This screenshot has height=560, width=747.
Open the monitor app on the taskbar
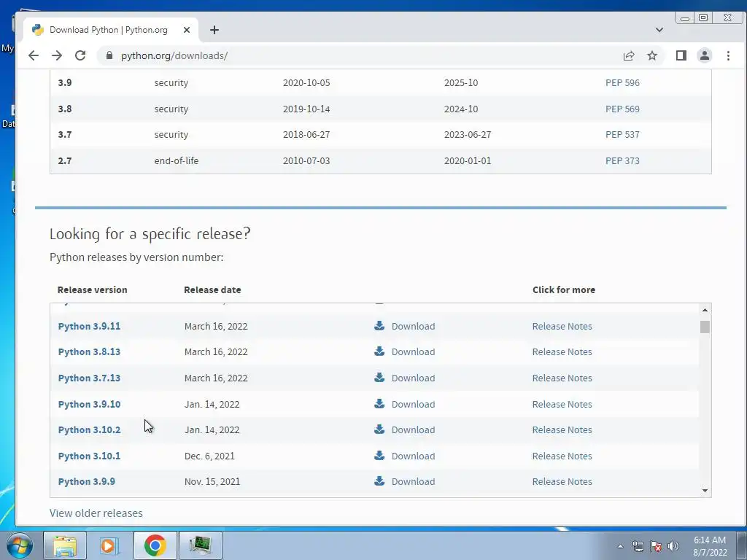200,545
